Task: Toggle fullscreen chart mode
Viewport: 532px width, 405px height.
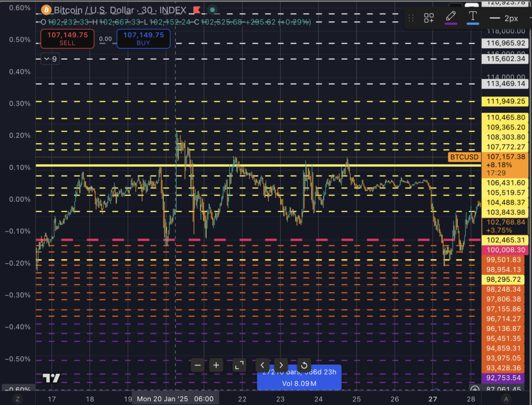Action: pyautogui.click(x=239, y=365)
